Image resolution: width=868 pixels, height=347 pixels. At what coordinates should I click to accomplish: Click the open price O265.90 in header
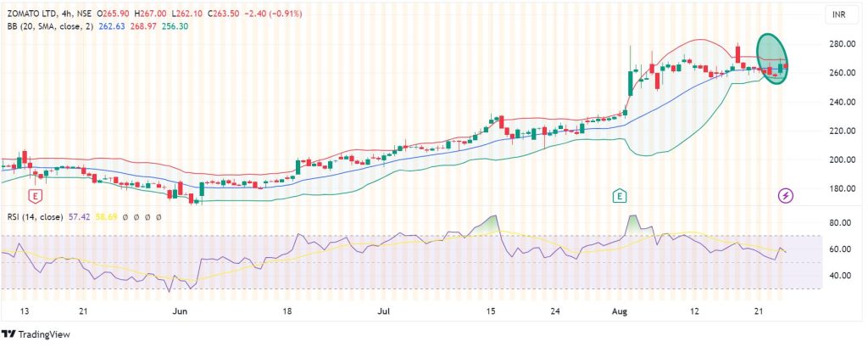pyautogui.click(x=114, y=14)
